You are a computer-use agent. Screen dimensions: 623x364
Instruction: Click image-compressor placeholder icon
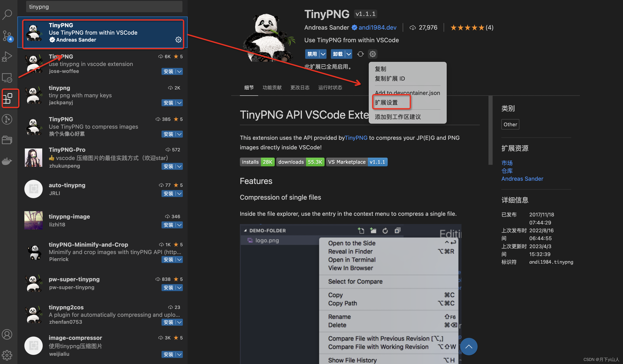(33, 346)
